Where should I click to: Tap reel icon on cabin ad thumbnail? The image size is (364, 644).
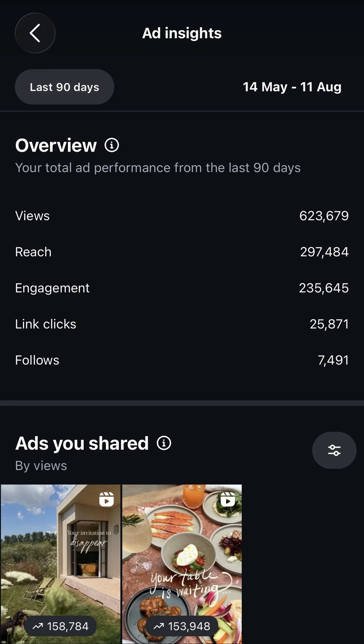coord(107,499)
